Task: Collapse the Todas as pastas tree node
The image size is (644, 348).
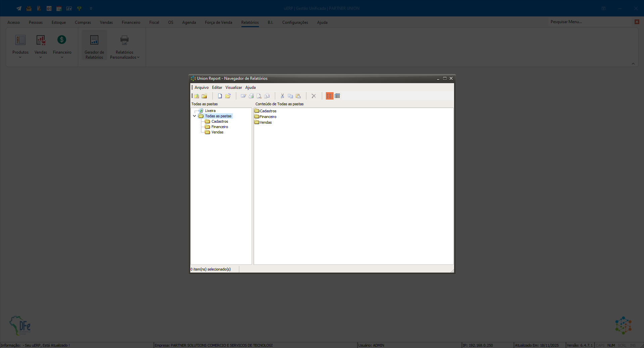Action: pos(194,116)
